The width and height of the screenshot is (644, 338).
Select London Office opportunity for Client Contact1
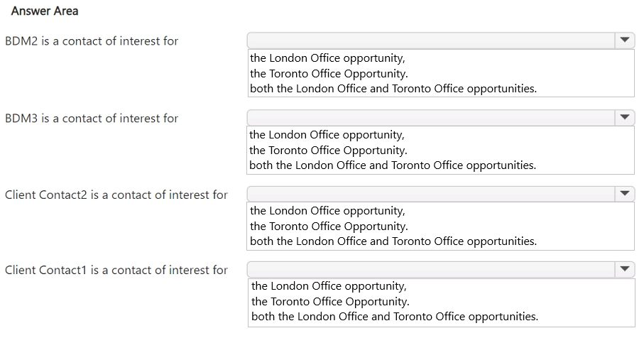[329, 286]
